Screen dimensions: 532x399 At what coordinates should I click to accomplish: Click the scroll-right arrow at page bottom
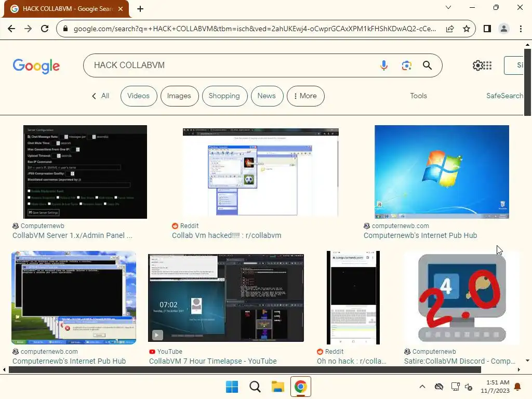519,370
